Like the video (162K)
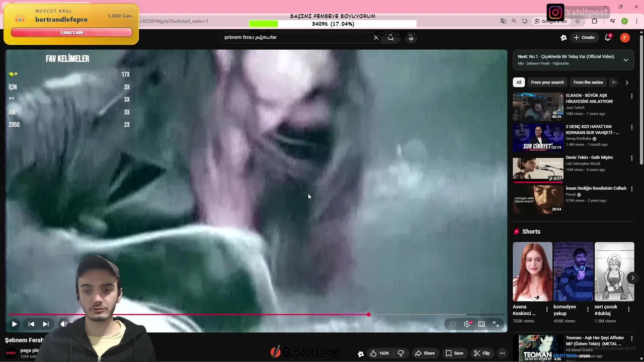The width and height of the screenshot is (644, 362). pyautogui.click(x=379, y=353)
